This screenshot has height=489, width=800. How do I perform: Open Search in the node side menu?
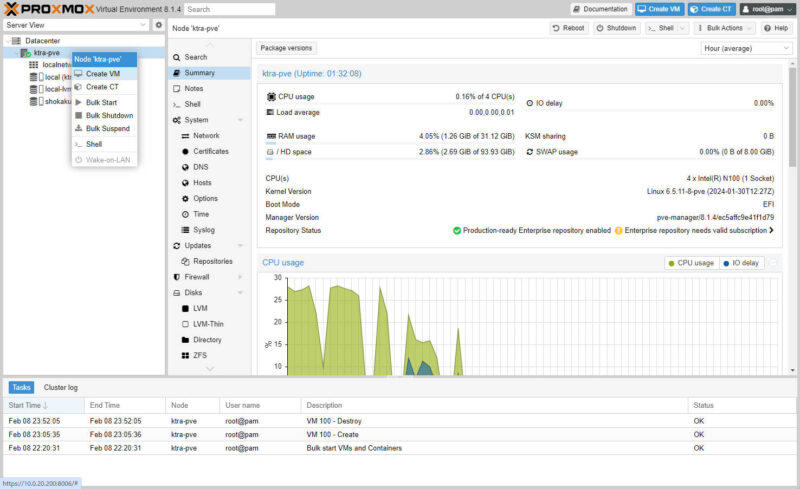coord(209,57)
